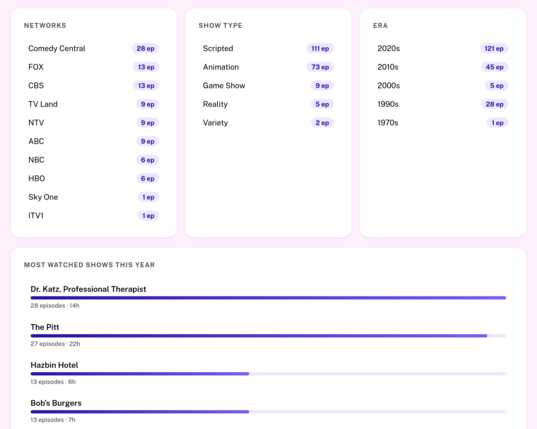Click the 9 ep badge next to NTV

click(148, 123)
